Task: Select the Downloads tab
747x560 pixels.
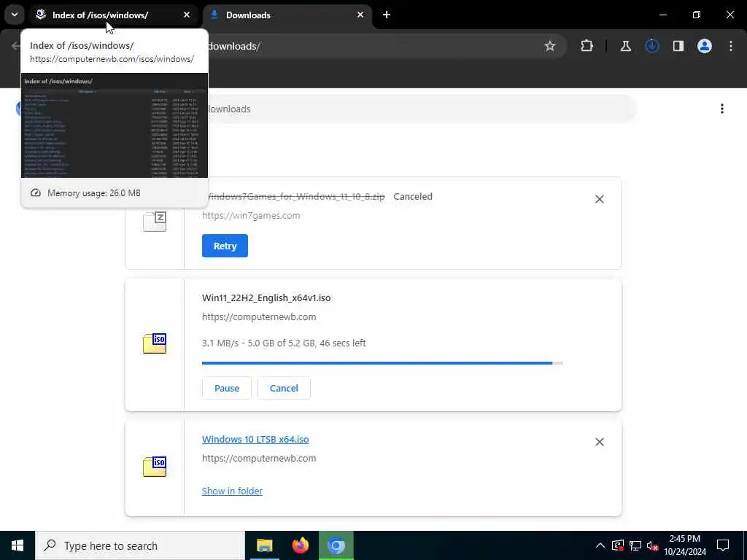Action: [287, 15]
